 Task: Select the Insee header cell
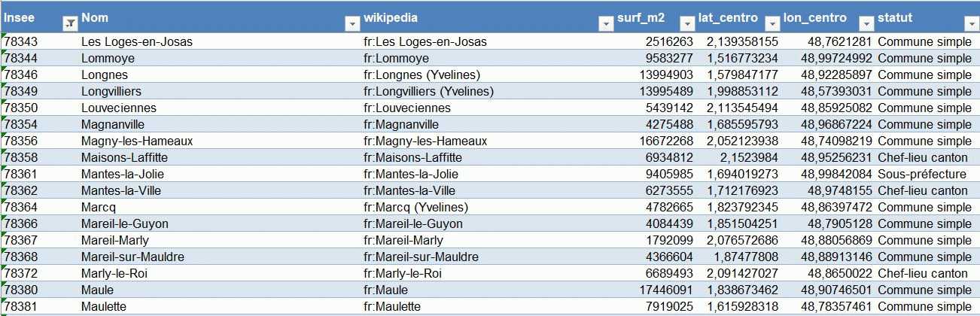30,18
